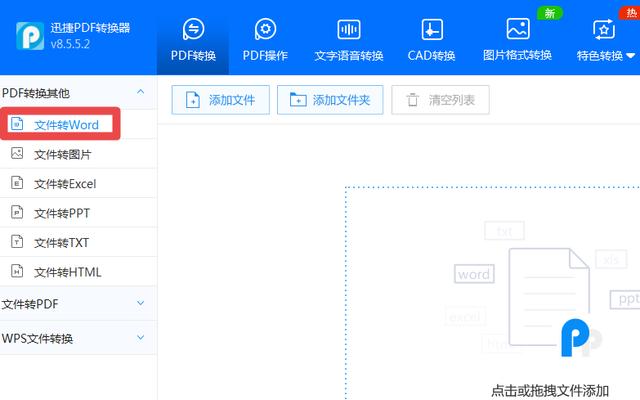The width and height of the screenshot is (640, 400).
Task: Click the 点击或拖拽文件添加 prompt text
Action: point(550,391)
